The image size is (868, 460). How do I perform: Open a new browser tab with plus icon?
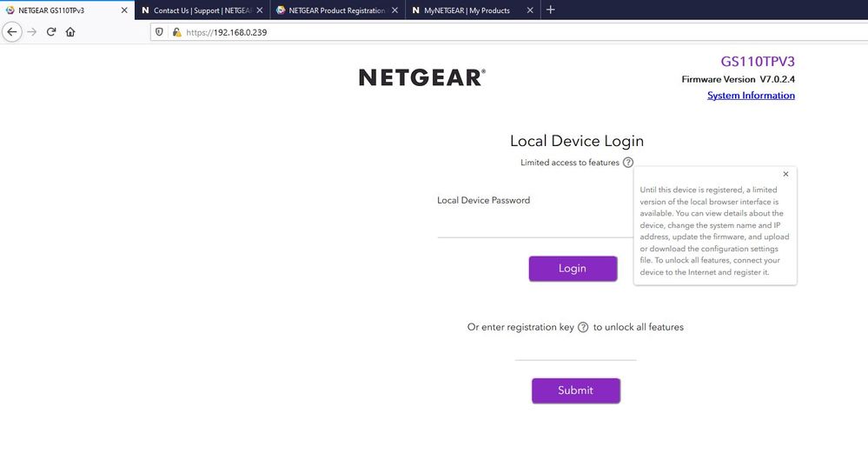point(550,10)
